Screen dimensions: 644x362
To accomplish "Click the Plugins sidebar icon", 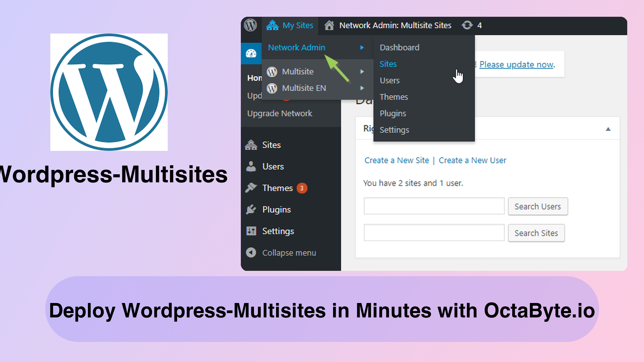I will 251,209.
